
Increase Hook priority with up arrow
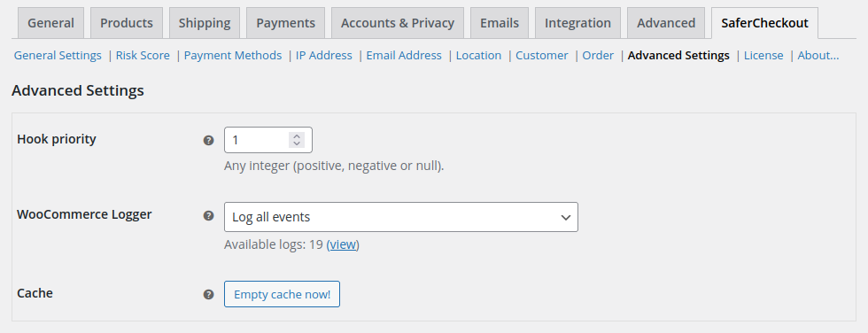click(x=297, y=136)
